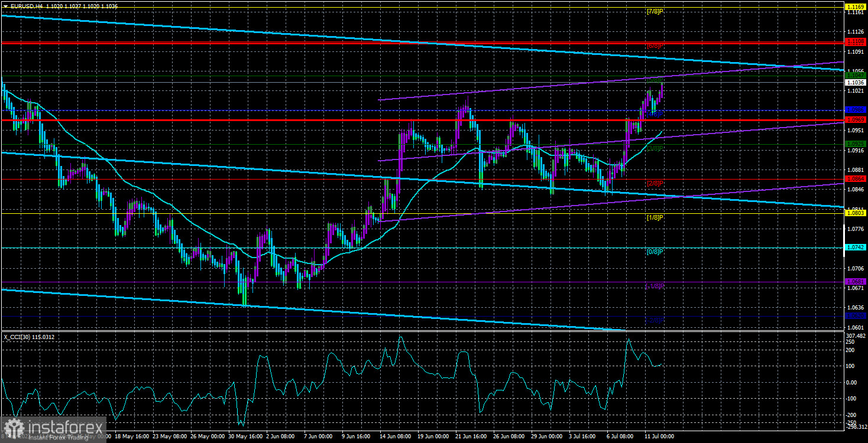Viewport: 868px width, 443px height.
Task: Click the 6 Jul 08:00 time axis label
Action: 620,437
